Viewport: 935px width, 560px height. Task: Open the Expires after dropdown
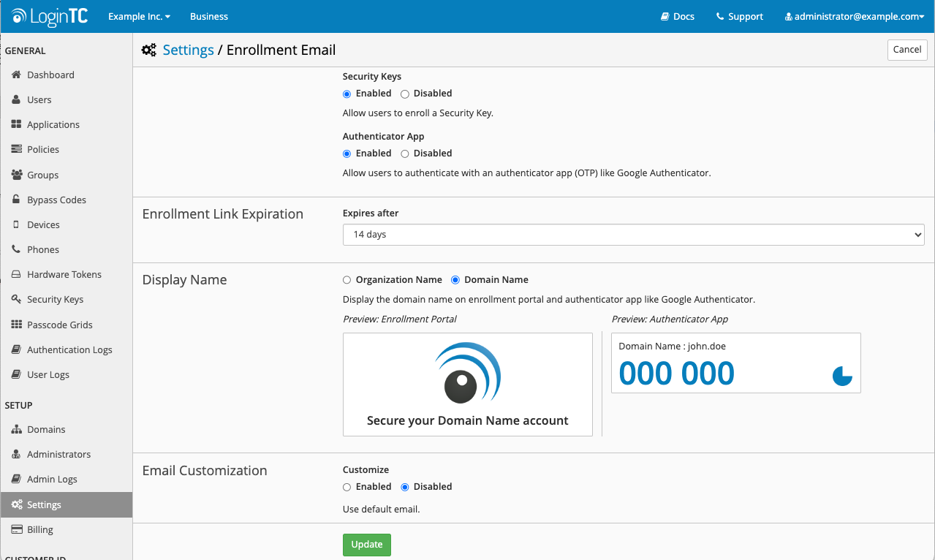click(x=633, y=235)
